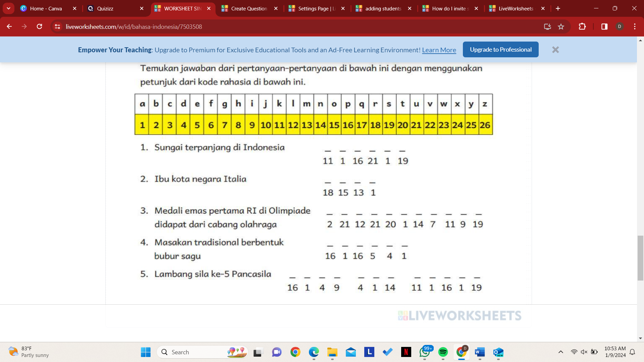This screenshot has width=644, height=362.
Task: Click the install app icon in address bar
Action: point(547,26)
